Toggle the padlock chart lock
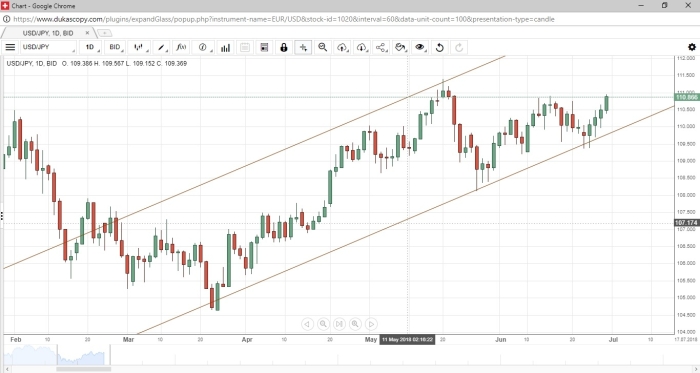Image resolution: width=700 pixels, height=373 pixels. [283, 47]
